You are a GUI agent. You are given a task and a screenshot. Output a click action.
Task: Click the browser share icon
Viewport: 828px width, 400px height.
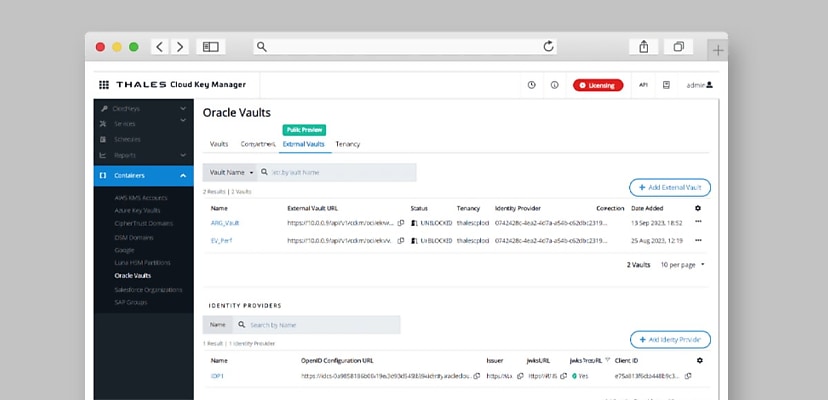click(x=643, y=46)
